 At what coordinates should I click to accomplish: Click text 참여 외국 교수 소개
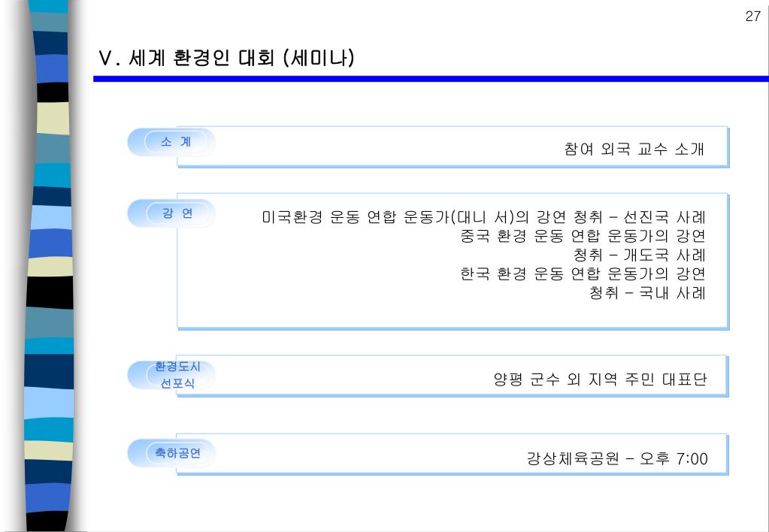[634, 149]
